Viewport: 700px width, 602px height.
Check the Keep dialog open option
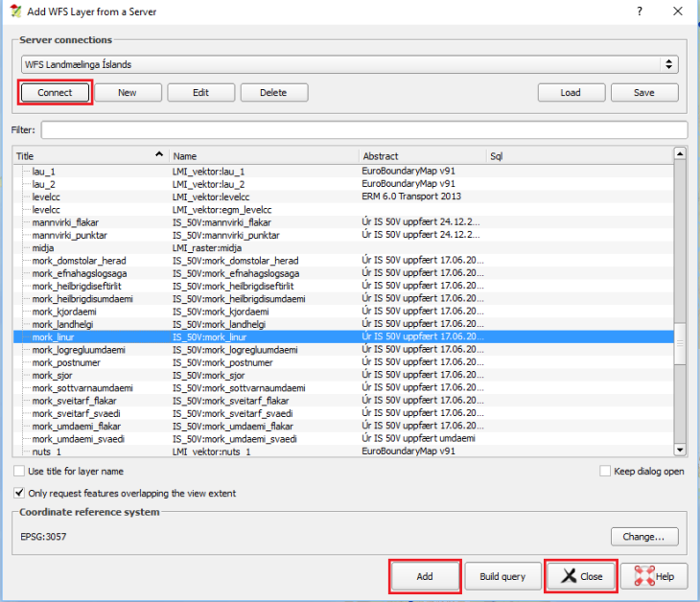605,472
